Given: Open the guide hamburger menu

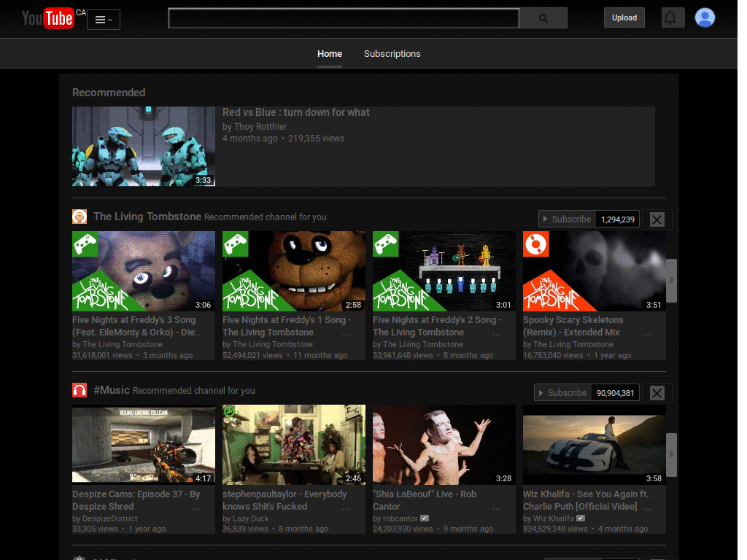Looking at the screenshot, I should pos(103,20).
